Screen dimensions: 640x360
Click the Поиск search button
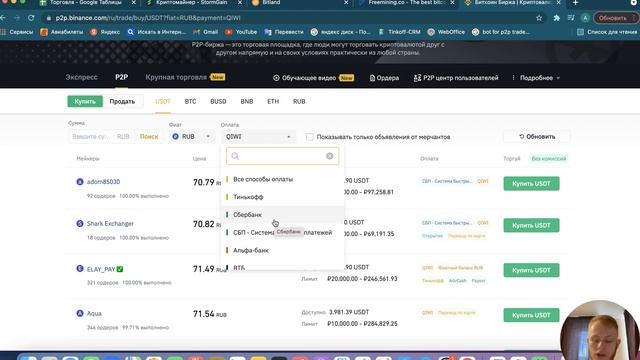coord(149,136)
